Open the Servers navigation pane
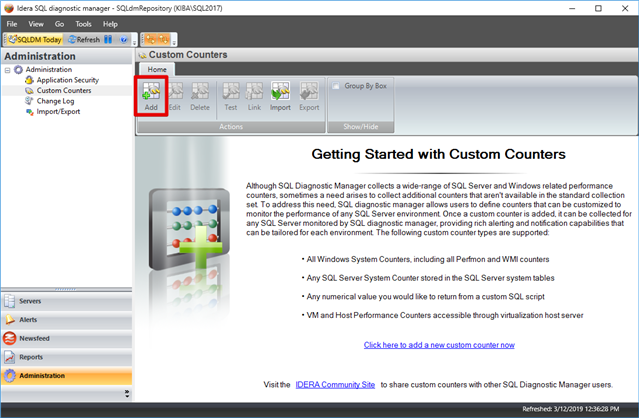The height and width of the screenshot is (418, 639). [x=67, y=301]
